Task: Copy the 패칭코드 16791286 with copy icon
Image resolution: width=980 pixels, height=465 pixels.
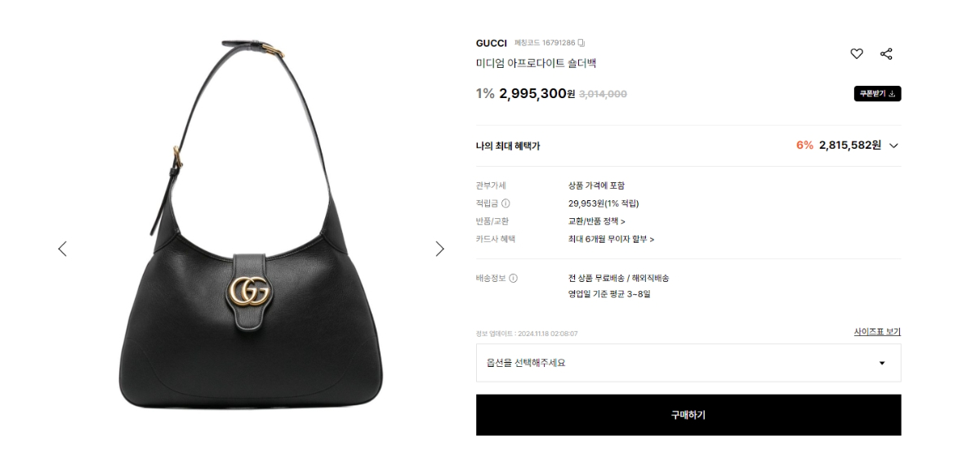Action: click(581, 42)
